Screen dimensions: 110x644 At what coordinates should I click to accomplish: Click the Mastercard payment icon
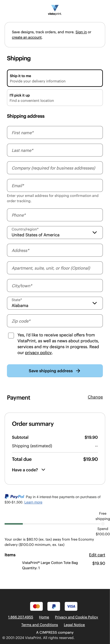pos(36,606)
